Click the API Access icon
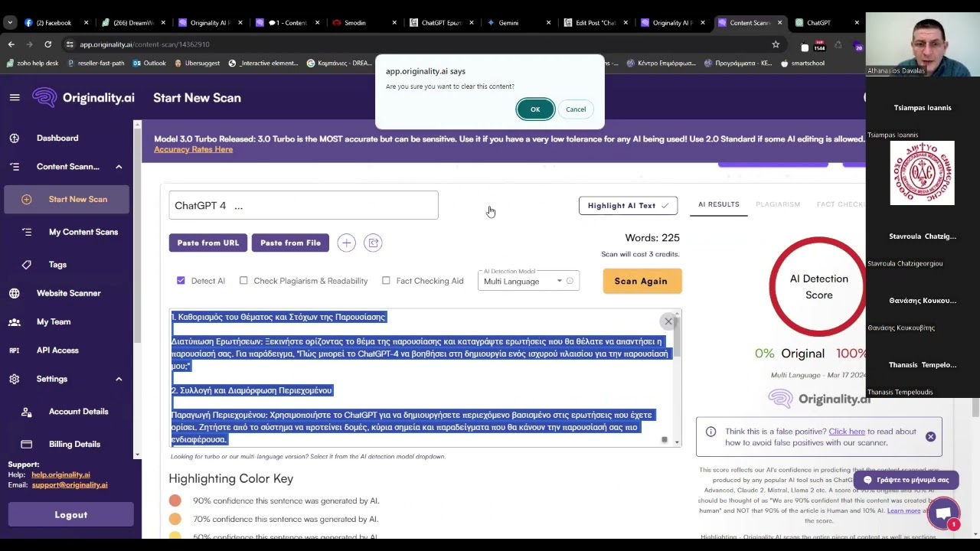Screen dimensions: 980x551 point(15,350)
